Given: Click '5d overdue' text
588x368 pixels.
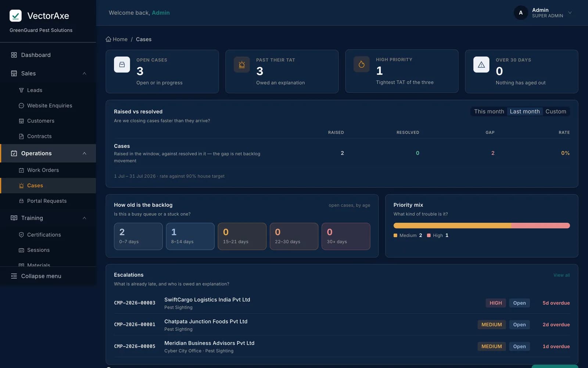Looking at the screenshot, I should click(x=556, y=303).
